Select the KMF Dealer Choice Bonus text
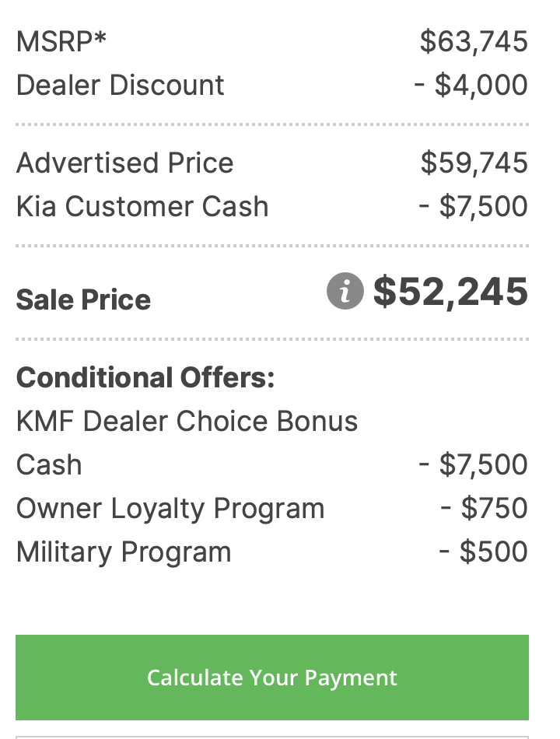 (187, 421)
